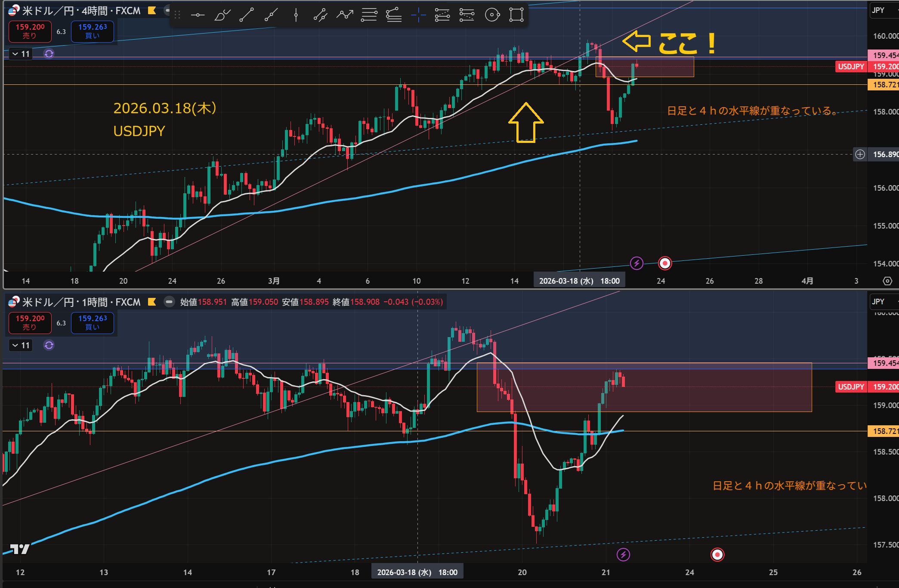
Task: Open symbol title 米ドル／円 1時間 FXCM
Action: [x=81, y=302]
